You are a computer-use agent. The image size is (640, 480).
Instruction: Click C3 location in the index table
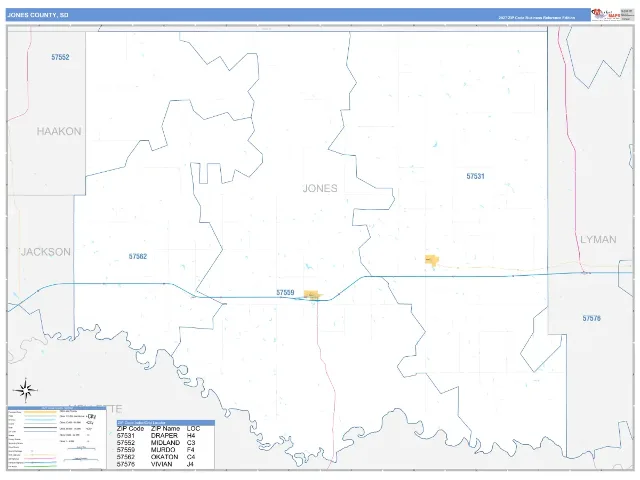[191, 443]
